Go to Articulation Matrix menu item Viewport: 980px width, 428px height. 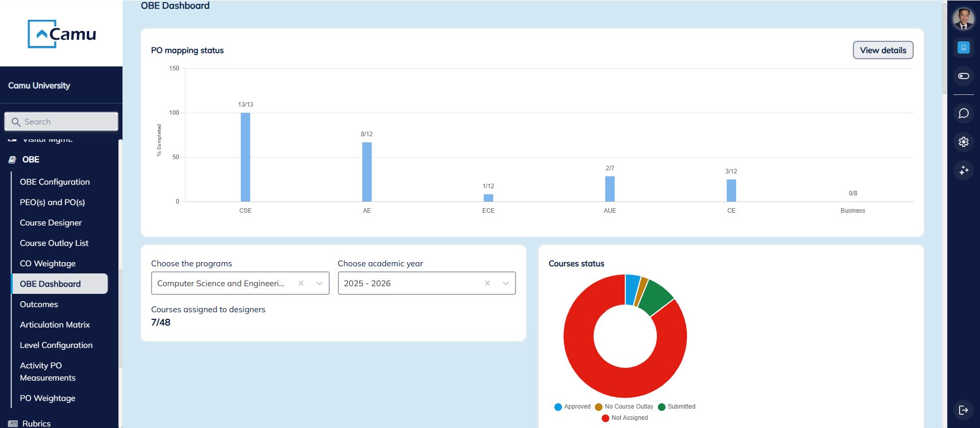click(x=55, y=325)
